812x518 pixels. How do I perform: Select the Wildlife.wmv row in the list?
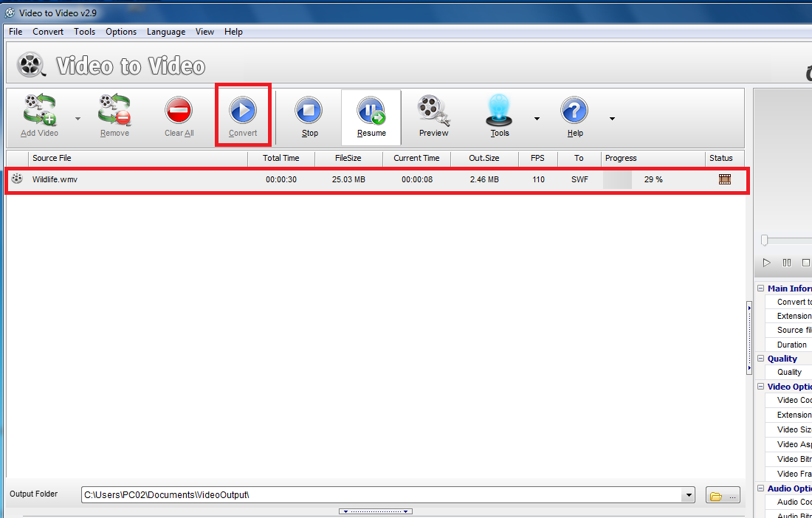(148, 179)
